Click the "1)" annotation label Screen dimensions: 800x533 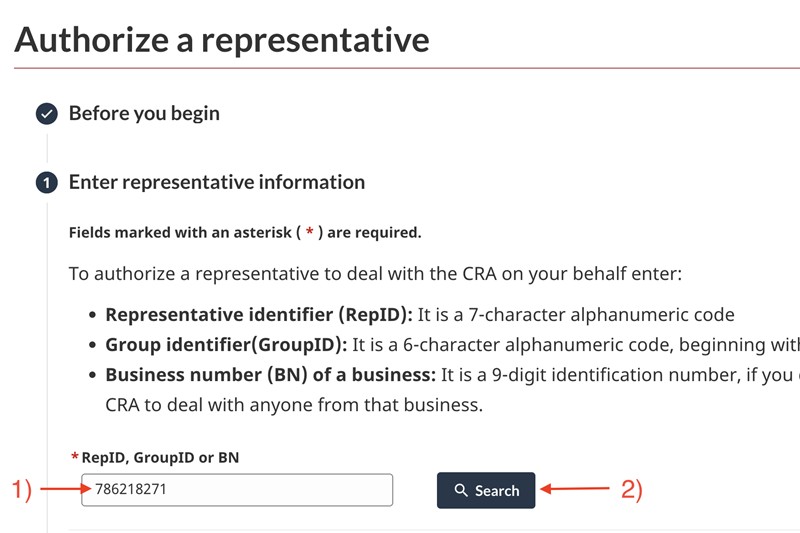(22, 490)
